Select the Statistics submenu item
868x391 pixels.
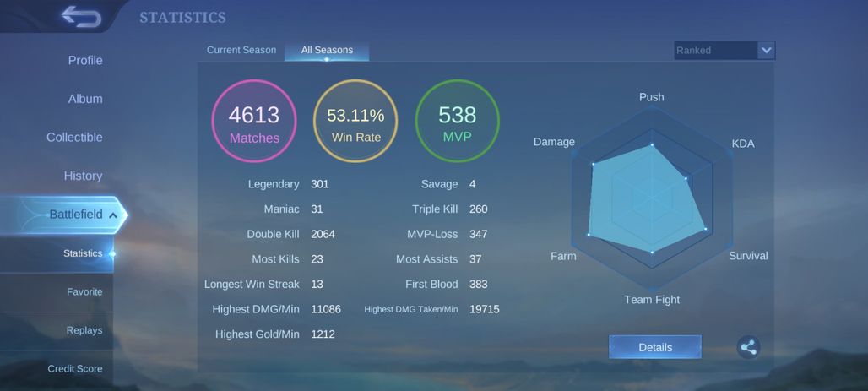click(83, 253)
